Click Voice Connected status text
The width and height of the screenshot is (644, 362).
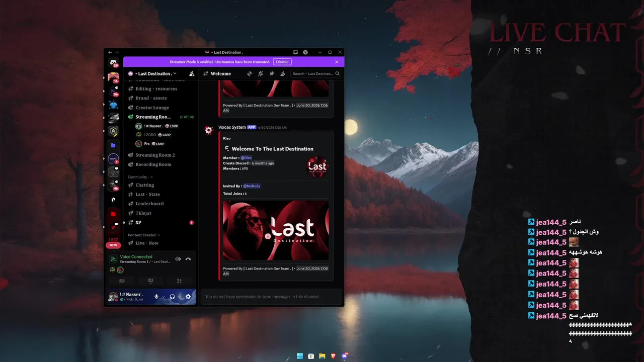click(136, 256)
